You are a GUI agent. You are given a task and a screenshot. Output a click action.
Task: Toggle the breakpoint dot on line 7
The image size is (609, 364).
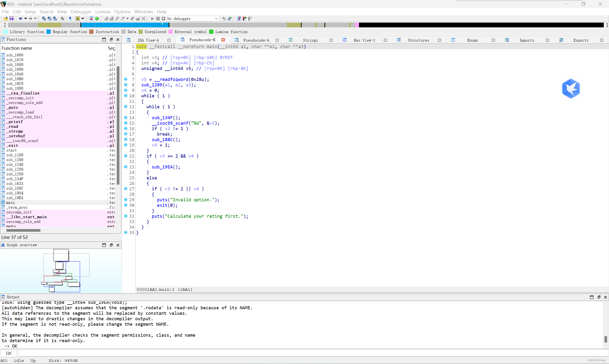coord(126,79)
